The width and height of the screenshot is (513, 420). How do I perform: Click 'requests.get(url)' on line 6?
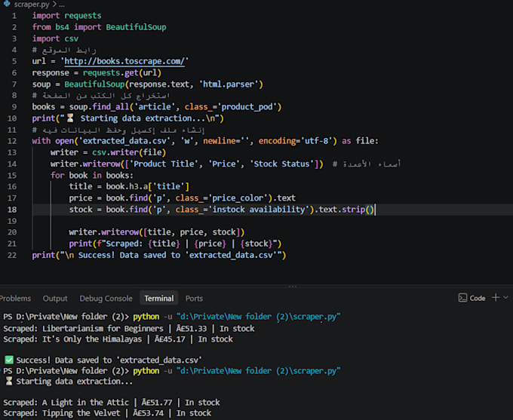click(122, 72)
